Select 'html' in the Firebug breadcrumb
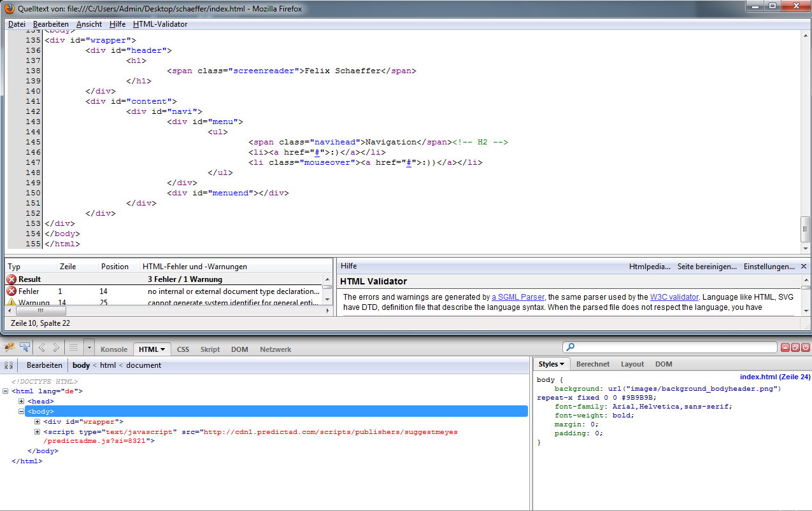 coord(108,365)
